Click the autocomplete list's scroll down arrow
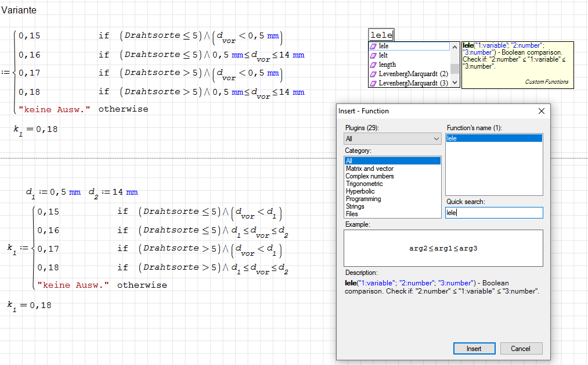 (x=455, y=83)
